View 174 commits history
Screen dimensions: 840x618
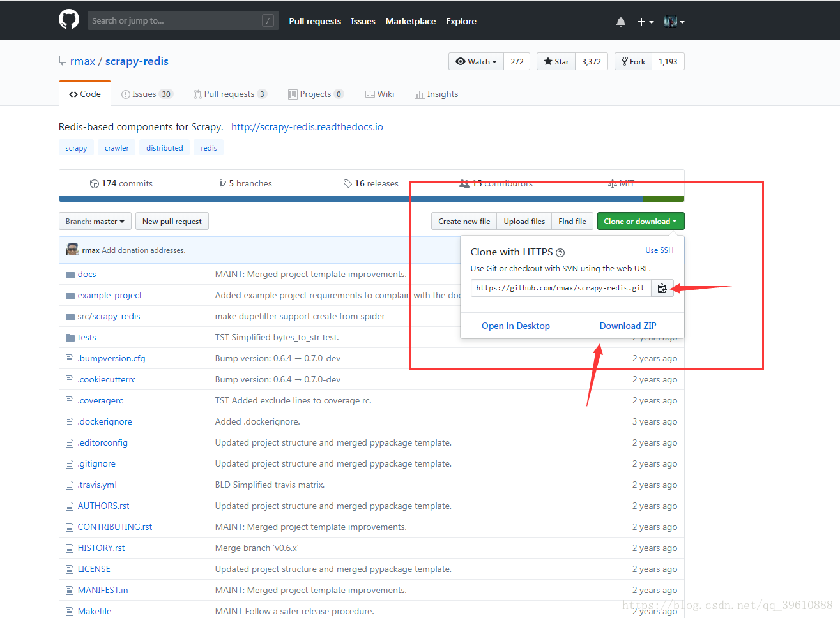pyautogui.click(x=121, y=183)
